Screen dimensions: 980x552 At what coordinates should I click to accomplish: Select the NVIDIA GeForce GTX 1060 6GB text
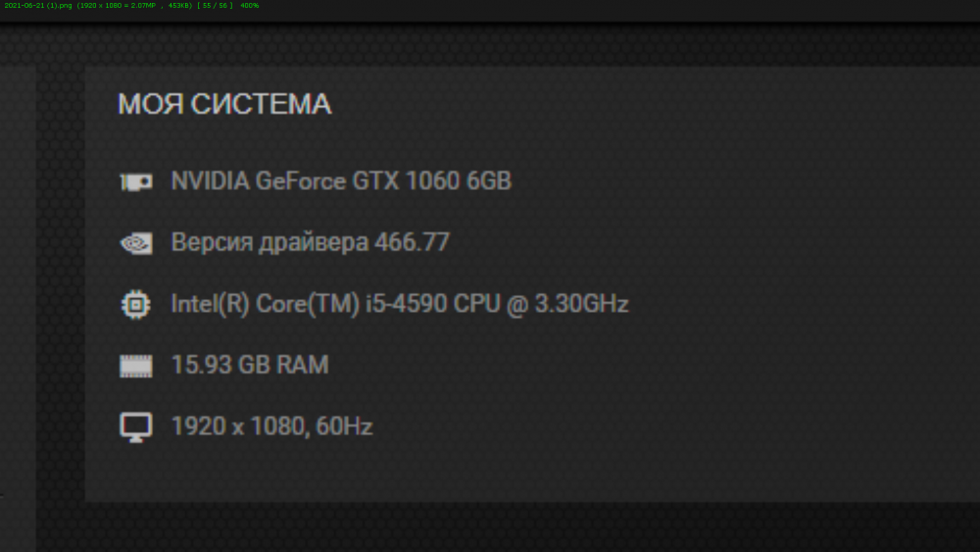[341, 181]
